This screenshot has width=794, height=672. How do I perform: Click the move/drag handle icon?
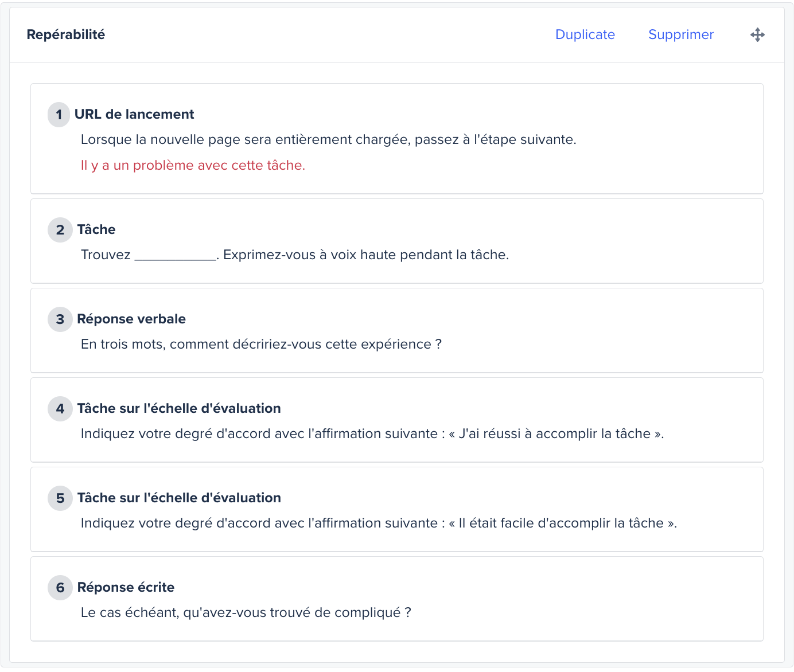(x=757, y=35)
